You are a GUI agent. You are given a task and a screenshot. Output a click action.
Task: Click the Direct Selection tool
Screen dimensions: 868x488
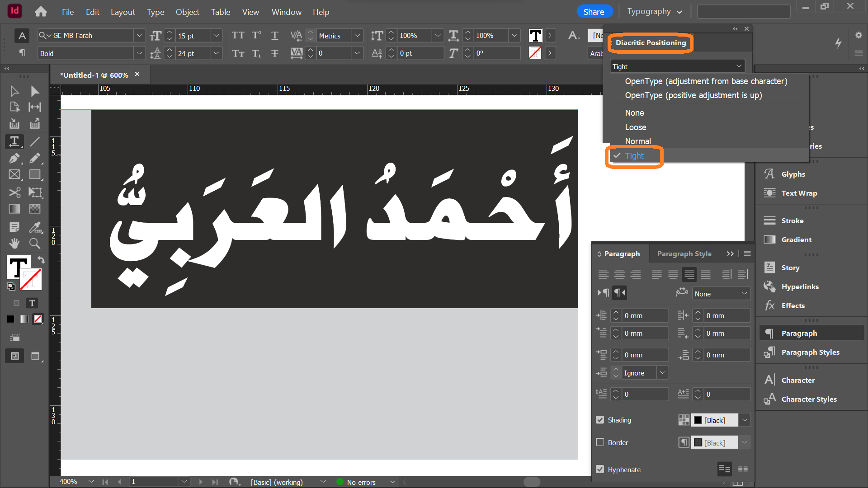tap(35, 91)
